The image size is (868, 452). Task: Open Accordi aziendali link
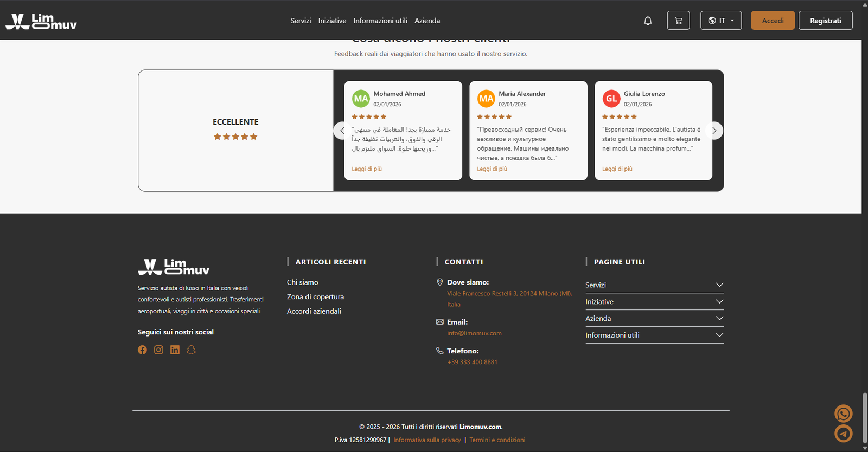coord(314,311)
